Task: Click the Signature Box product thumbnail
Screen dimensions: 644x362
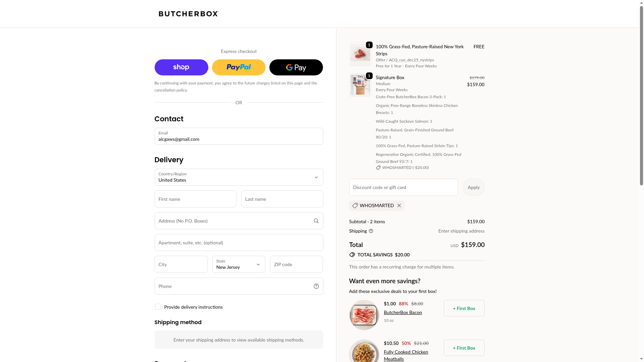Action: click(360, 85)
